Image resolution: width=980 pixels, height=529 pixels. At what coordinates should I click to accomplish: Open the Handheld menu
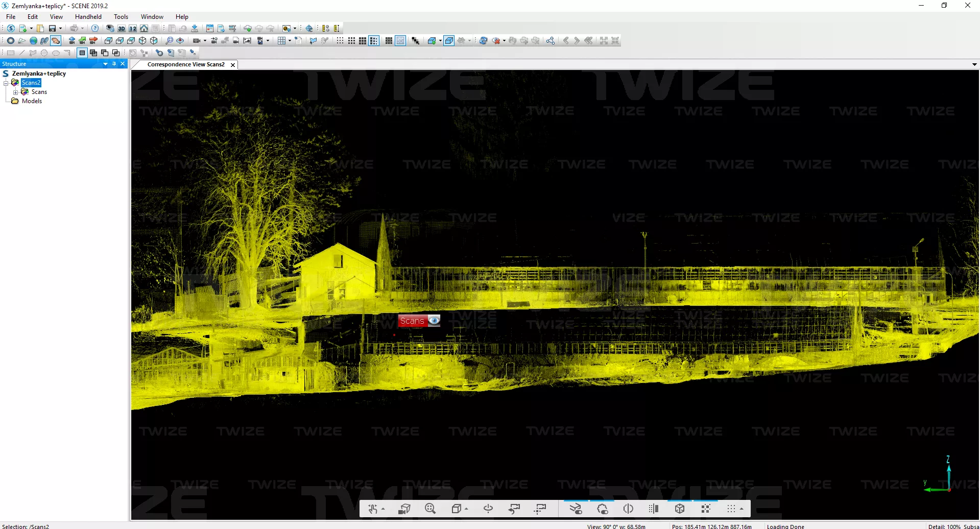coord(88,17)
